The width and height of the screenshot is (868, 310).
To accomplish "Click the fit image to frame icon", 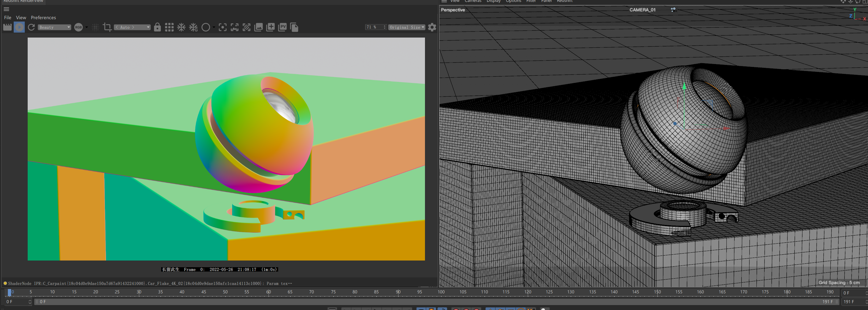I will click(234, 27).
